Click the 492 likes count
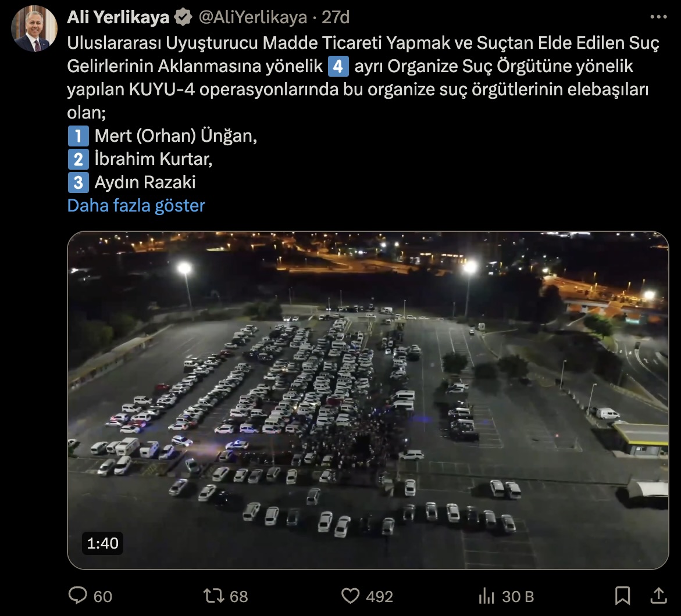Viewport: 681px width, 616px height. [379, 596]
